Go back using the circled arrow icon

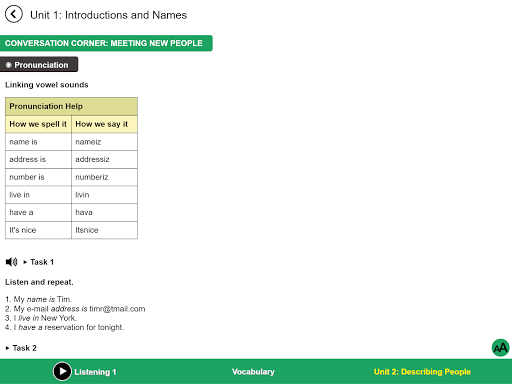[x=14, y=14]
